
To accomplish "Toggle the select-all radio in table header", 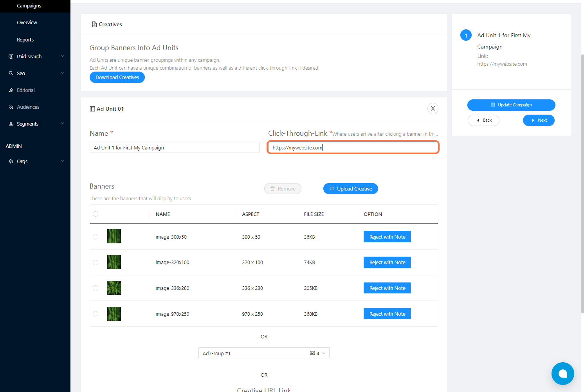I will point(96,214).
